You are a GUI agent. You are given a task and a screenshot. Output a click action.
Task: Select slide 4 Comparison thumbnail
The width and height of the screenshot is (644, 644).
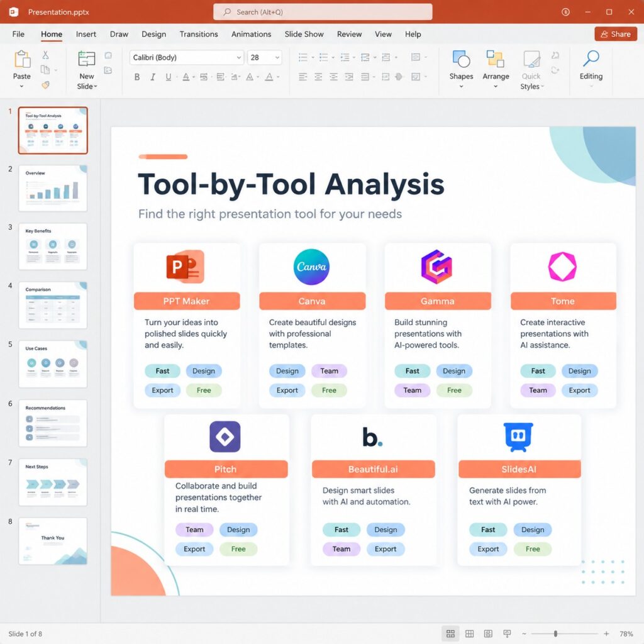(x=53, y=305)
